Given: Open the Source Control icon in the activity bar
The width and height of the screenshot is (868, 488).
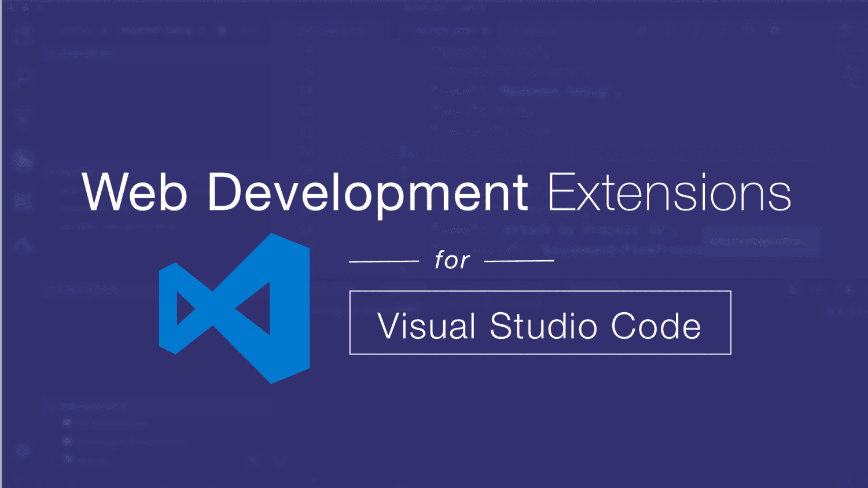Looking at the screenshot, I should click(x=23, y=117).
